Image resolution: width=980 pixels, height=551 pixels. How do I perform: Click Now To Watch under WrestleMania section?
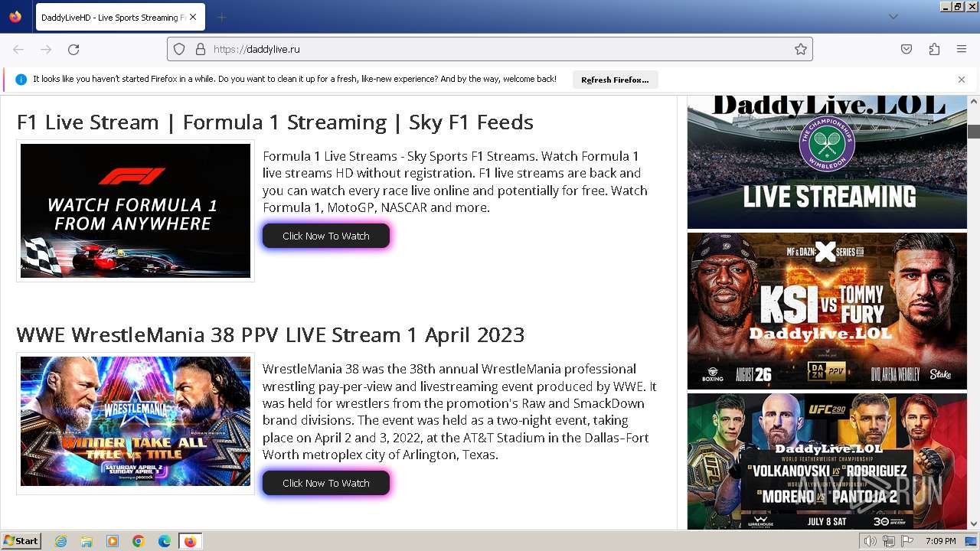click(326, 483)
